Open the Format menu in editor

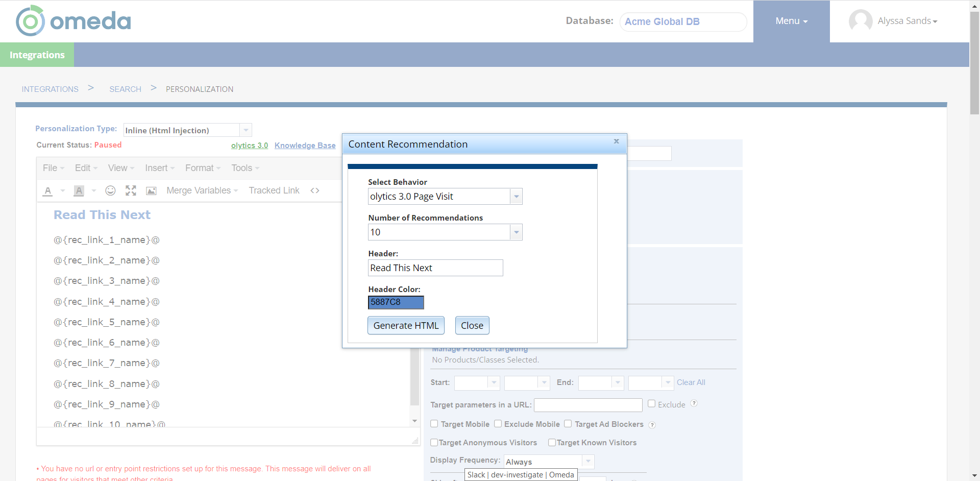tap(203, 168)
